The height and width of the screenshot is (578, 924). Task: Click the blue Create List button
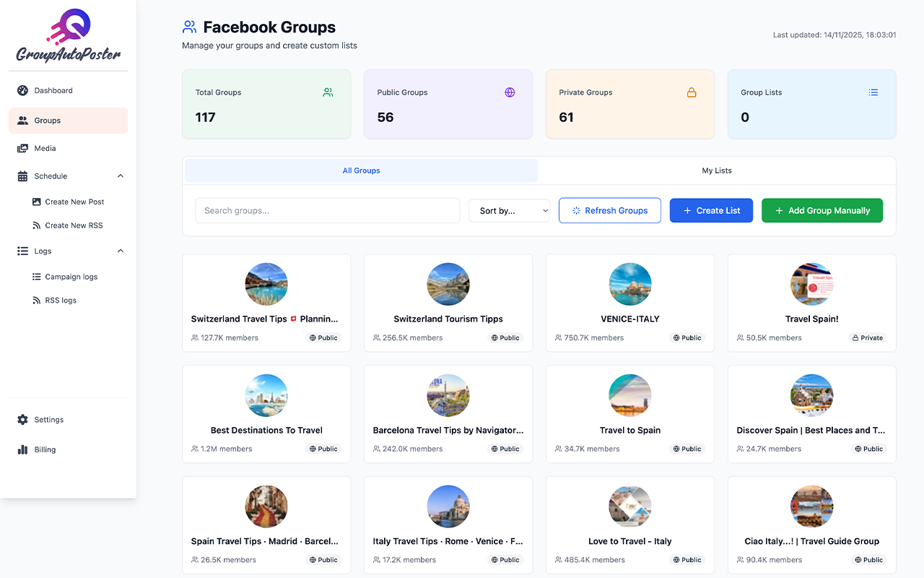(x=711, y=211)
